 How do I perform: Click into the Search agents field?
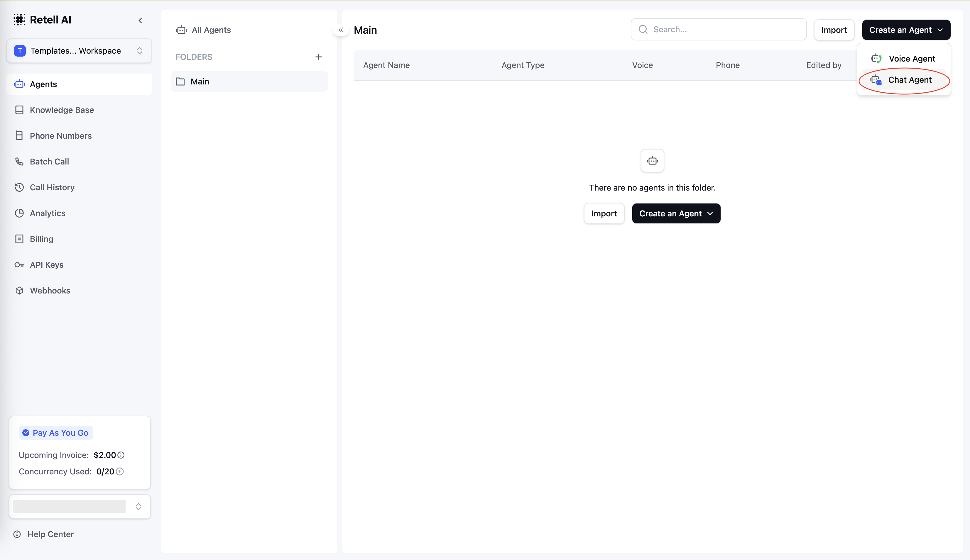tap(719, 30)
